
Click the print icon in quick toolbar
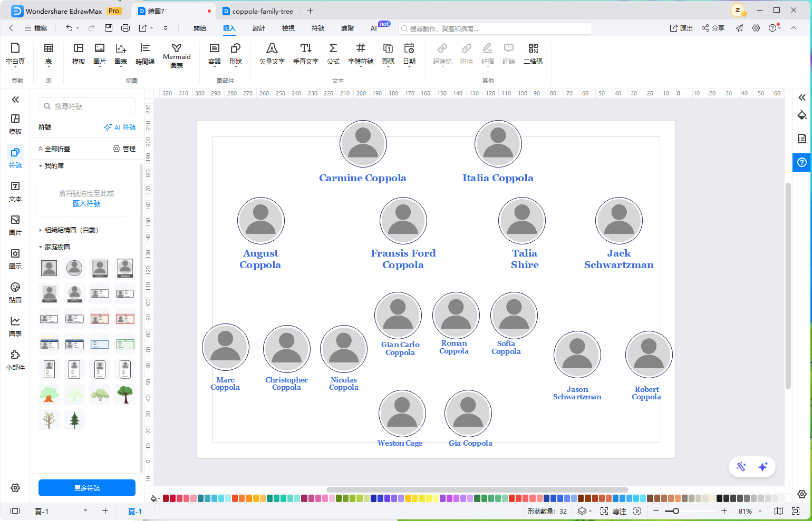coord(125,28)
